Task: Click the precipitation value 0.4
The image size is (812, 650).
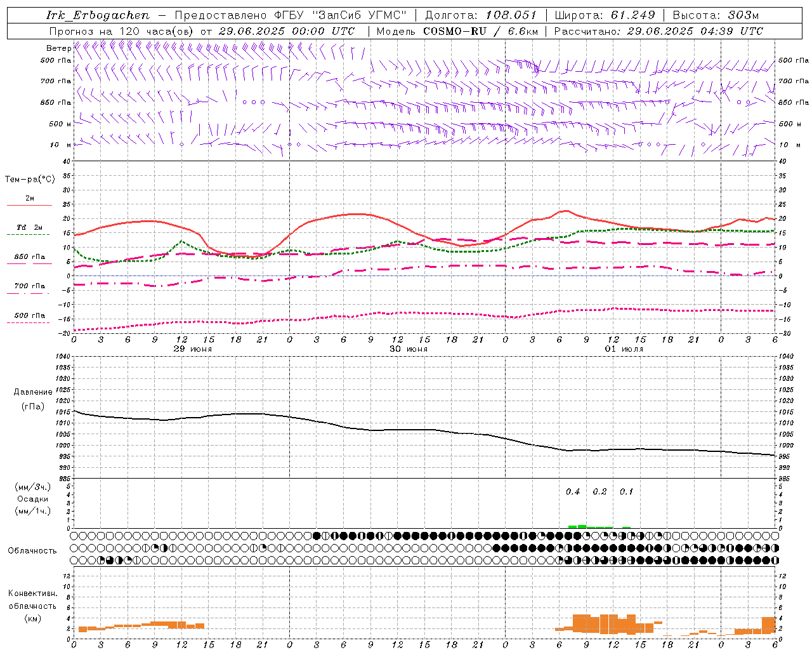Action: [573, 491]
